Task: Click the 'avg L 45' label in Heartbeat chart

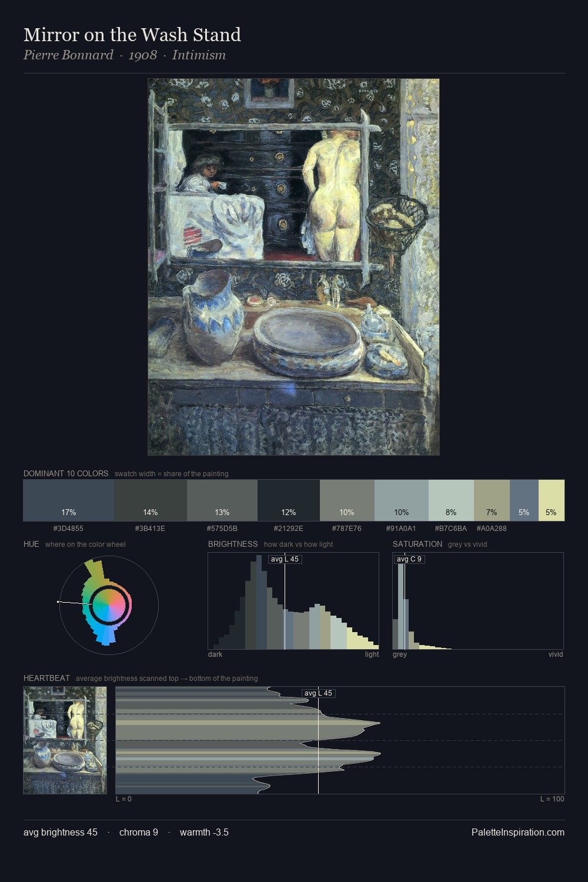Action: (x=319, y=693)
